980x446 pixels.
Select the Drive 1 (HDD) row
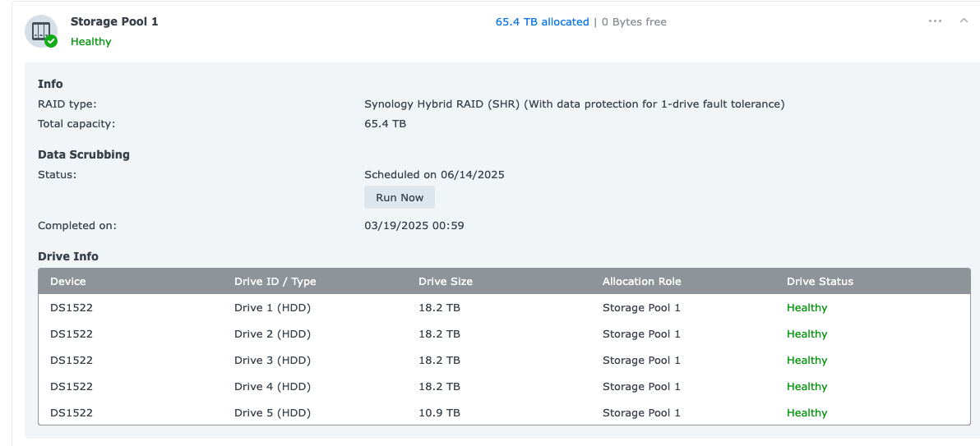coord(504,308)
